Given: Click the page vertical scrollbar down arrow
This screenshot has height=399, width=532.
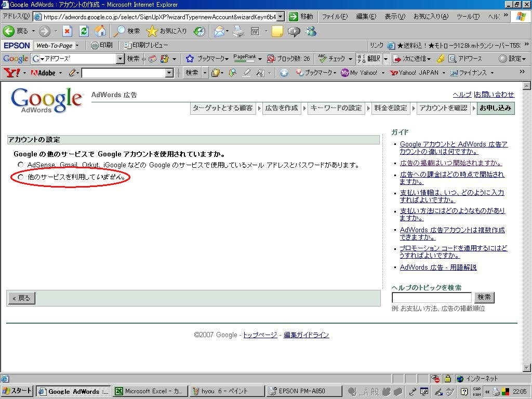Looking at the screenshot, I should point(527,367).
